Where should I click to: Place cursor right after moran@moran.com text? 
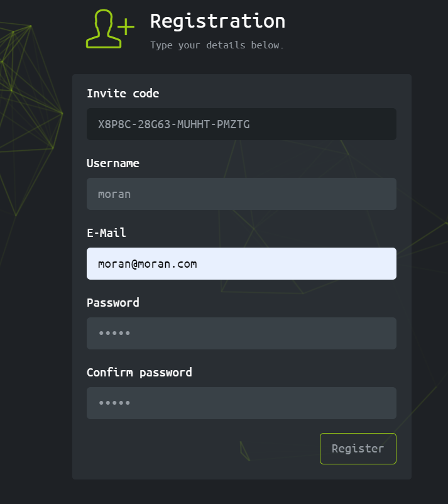coord(199,264)
